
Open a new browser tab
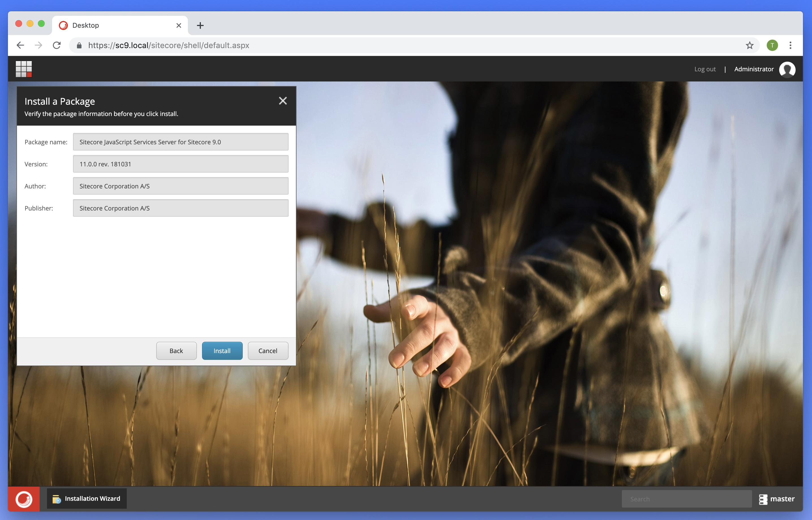[x=200, y=25]
